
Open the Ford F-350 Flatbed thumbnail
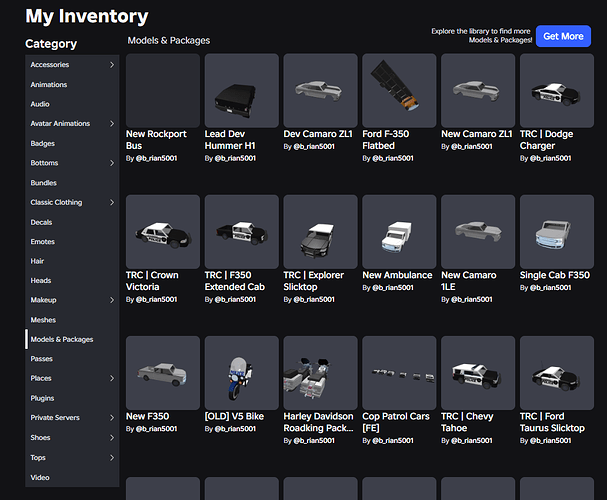[x=399, y=91]
